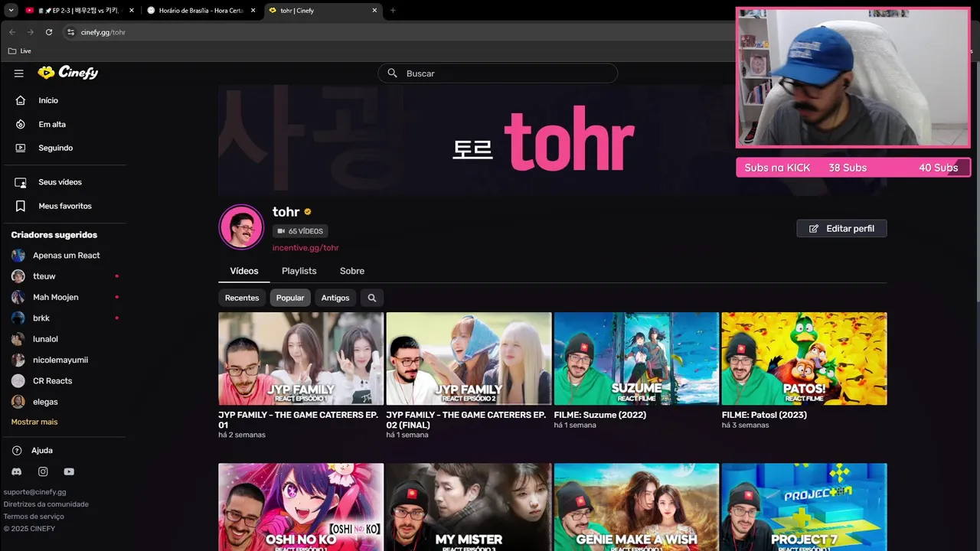Click the Cinefy logo
Image resolution: width=980 pixels, height=551 pixels.
point(68,73)
